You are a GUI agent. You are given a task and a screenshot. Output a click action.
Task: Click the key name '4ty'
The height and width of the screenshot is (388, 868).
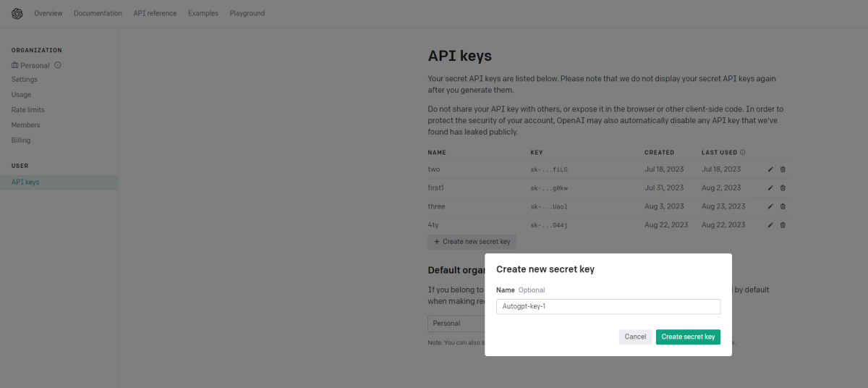pos(433,225)
